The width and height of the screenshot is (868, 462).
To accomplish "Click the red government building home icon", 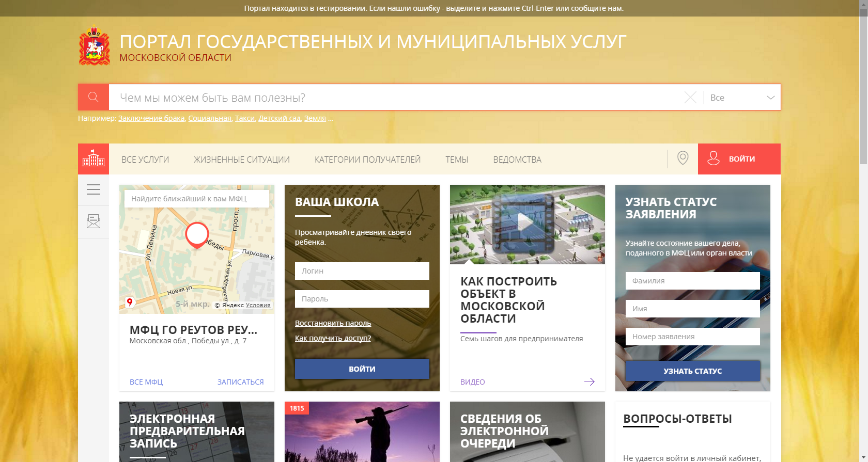I will pos(94,159).
